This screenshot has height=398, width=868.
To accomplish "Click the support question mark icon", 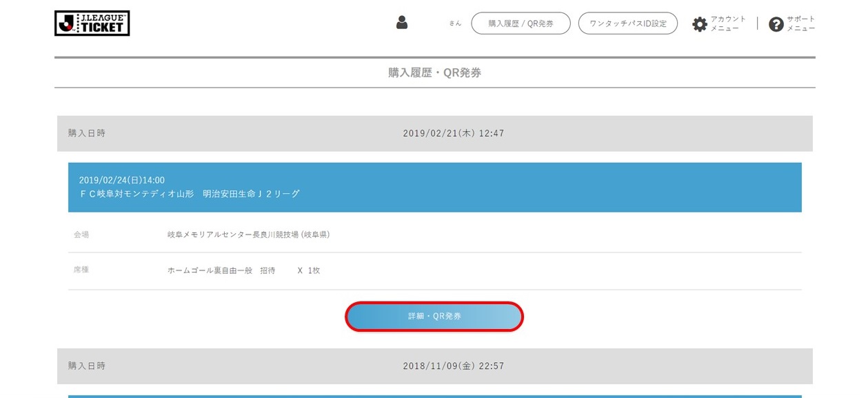I will coord(776,24).
